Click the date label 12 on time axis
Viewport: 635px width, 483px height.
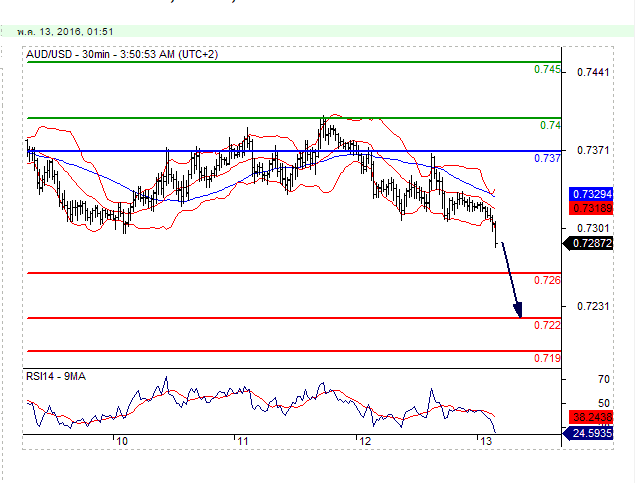click(x=365, y=441)
